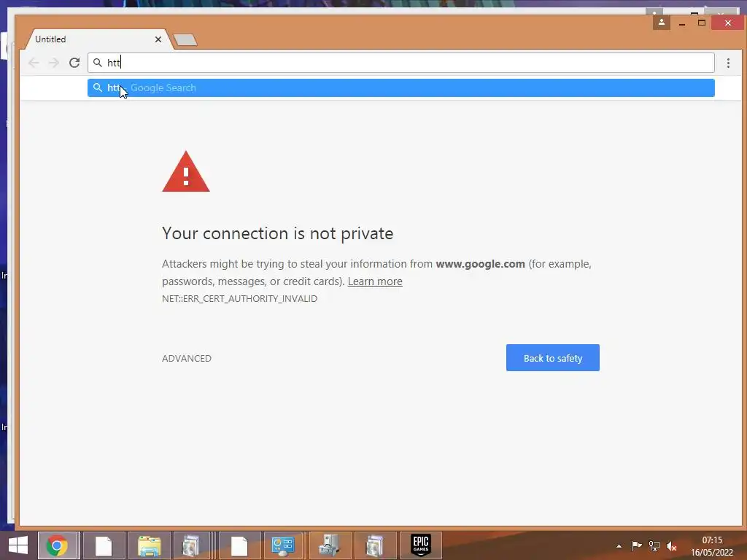Viewport: 747px width, 560px height.
Task: Click the 'Your connection is not private' heading
Action: point(278,233)
